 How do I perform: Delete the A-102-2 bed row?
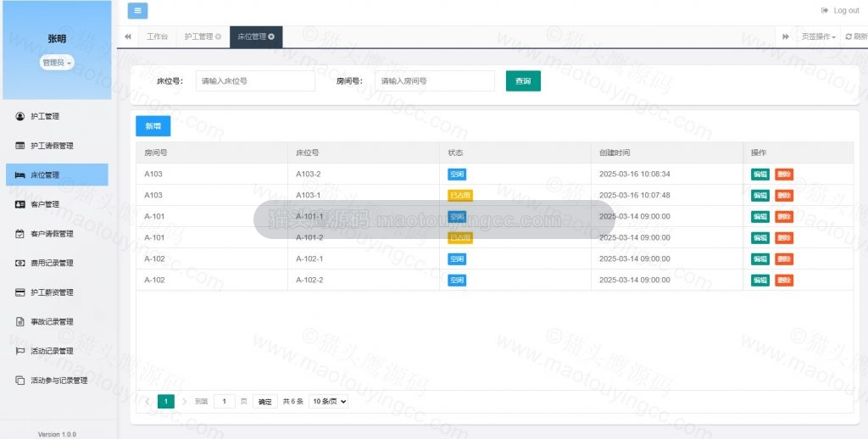point(784,281)
